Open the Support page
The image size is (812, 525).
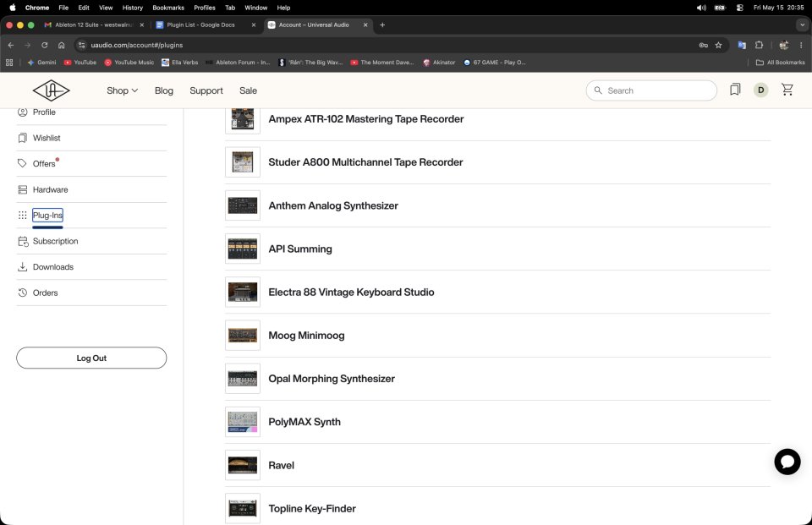click(206, 90)
